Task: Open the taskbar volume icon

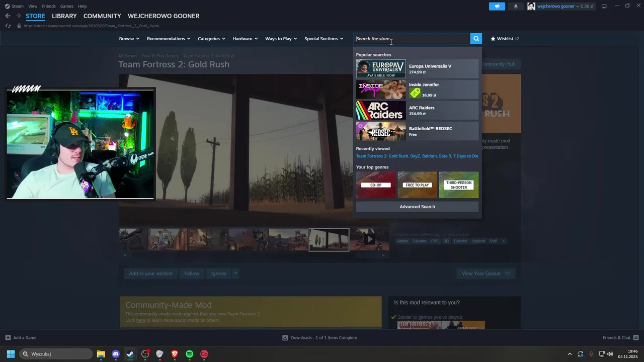Action: [x=610, y=354]
